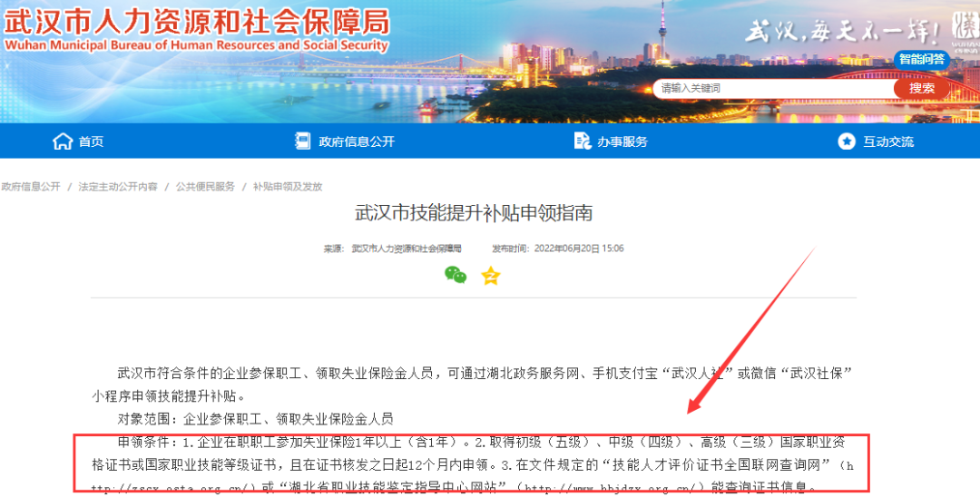Click the Wuhan logo emblem at top right

[x=965, y=30]
